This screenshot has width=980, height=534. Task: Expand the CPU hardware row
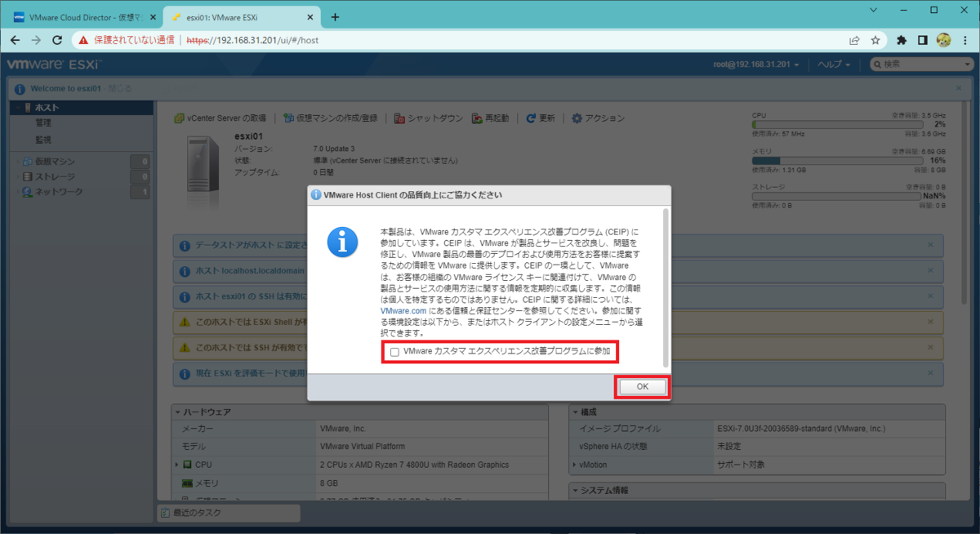(177, 465)
